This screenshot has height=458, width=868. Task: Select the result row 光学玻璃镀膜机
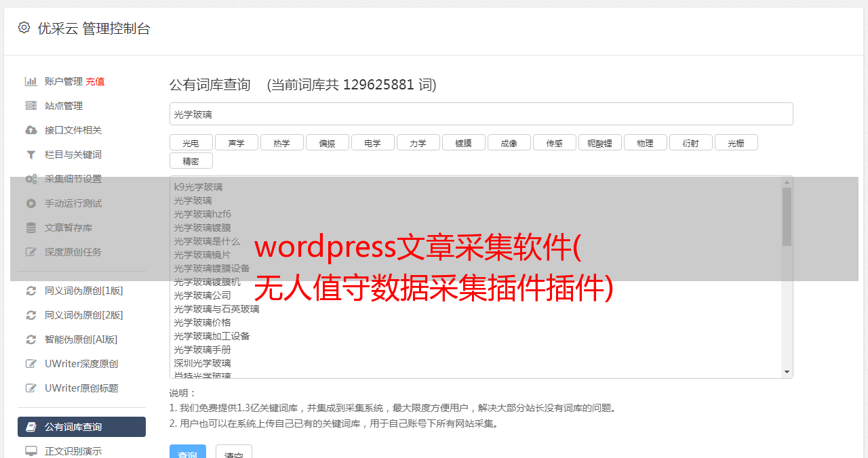[x=207, y=282]
